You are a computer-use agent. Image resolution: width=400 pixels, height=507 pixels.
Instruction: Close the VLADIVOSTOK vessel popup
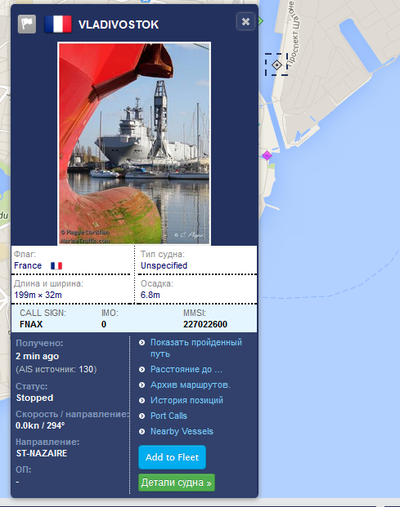pos(246,22)
